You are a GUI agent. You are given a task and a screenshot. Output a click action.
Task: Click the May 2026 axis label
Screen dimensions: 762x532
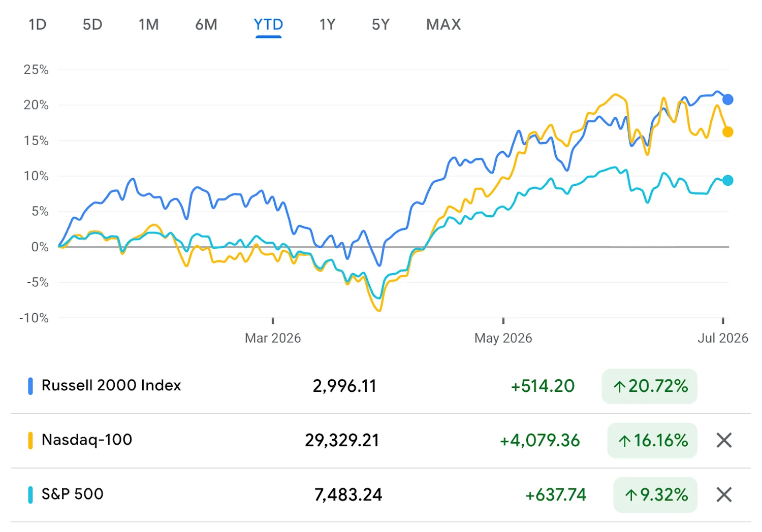tap(503, 338)
